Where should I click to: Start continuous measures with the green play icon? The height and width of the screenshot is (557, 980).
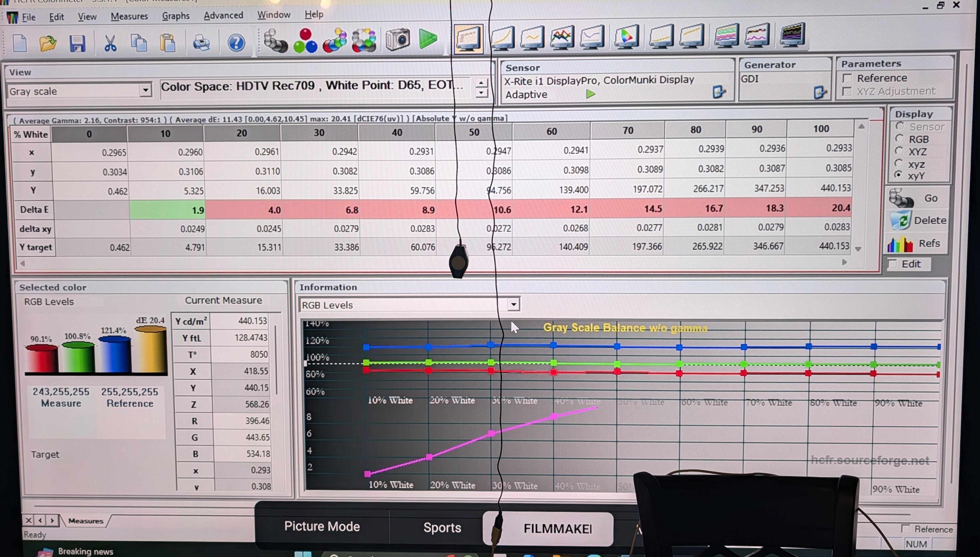(428, 39)
